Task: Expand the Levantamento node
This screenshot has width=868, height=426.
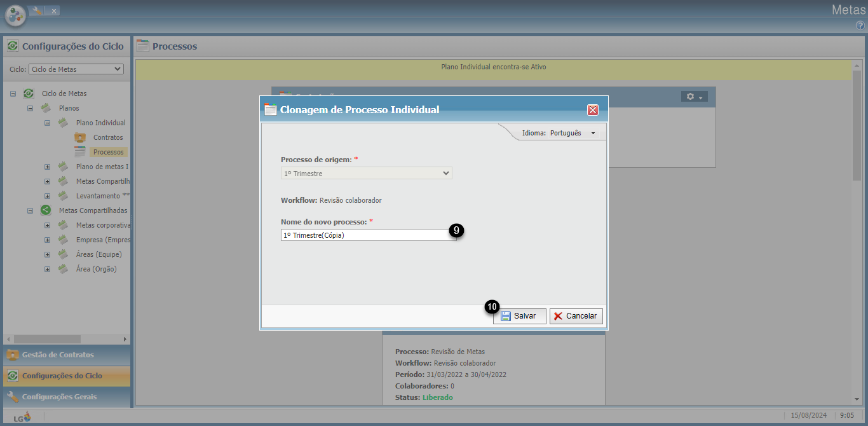Action: click(x=47, y=196)
